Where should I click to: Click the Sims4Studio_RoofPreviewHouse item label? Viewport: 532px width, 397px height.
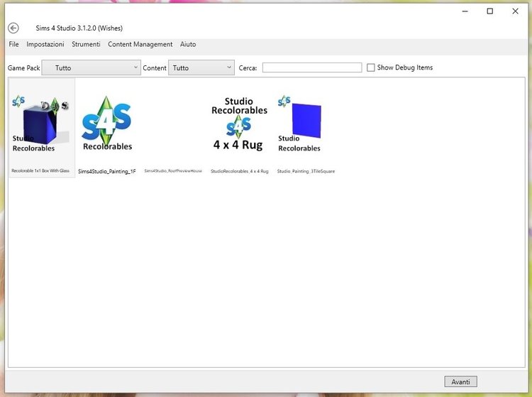click(x=173, y=171)
